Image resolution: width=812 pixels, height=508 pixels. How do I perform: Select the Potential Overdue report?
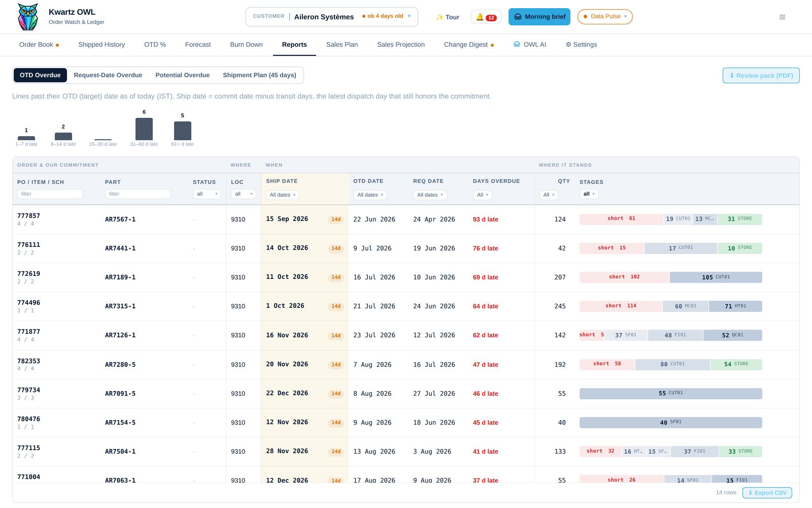183,75
